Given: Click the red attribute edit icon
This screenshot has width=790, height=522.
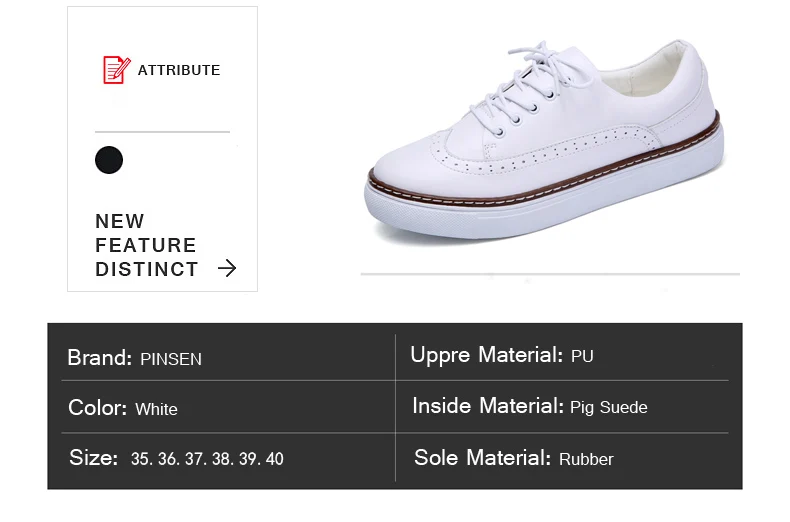Looking at the screenshot, I should 116,70.
